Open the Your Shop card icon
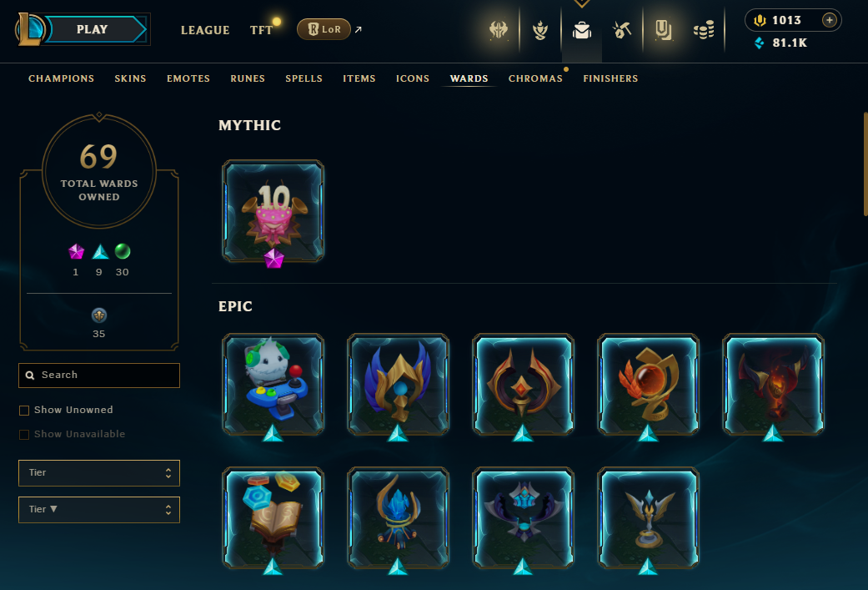The image size is (868, 590). pyautogui.click(x=663, y=30)
